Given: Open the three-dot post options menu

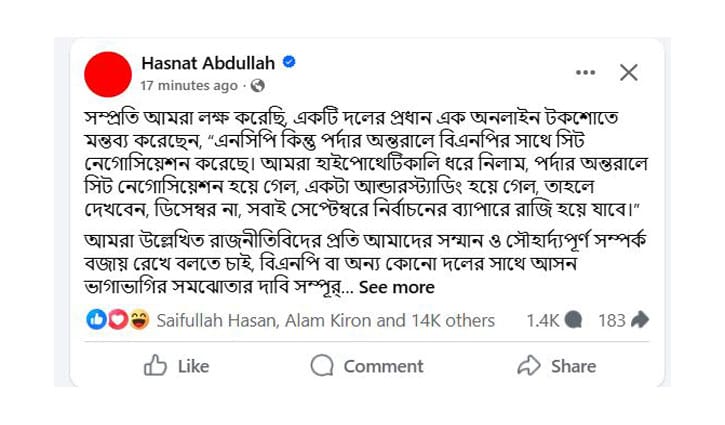Looking at the screenshot, I should (586, 72).
